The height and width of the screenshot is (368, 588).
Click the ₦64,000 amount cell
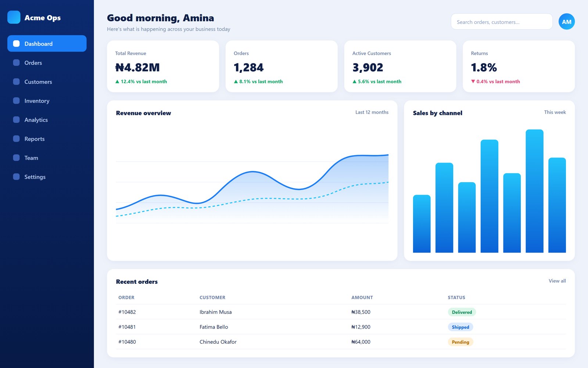point(361,342)
